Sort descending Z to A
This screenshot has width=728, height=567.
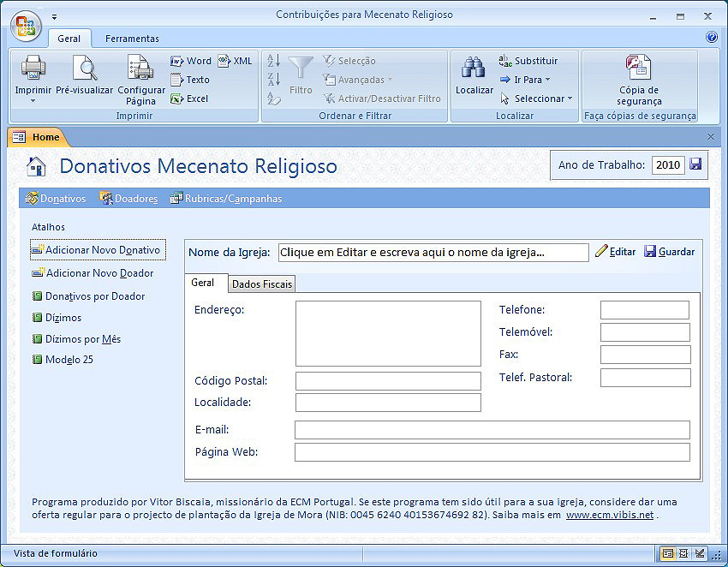click(274, 80)
